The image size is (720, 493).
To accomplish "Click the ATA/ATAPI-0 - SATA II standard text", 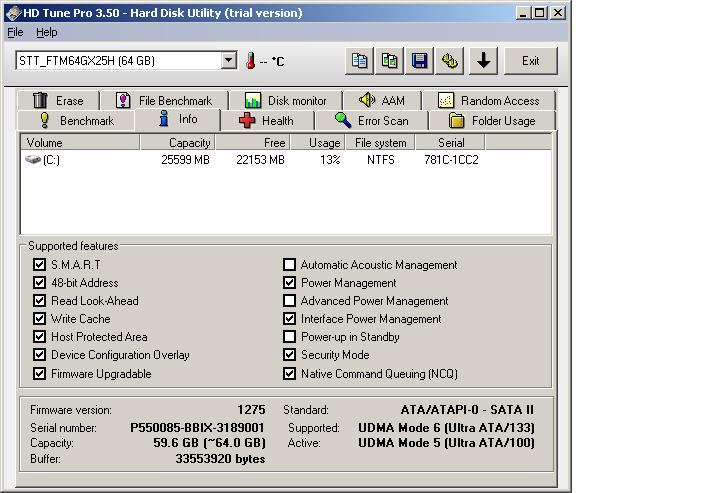I will (467, 409).
